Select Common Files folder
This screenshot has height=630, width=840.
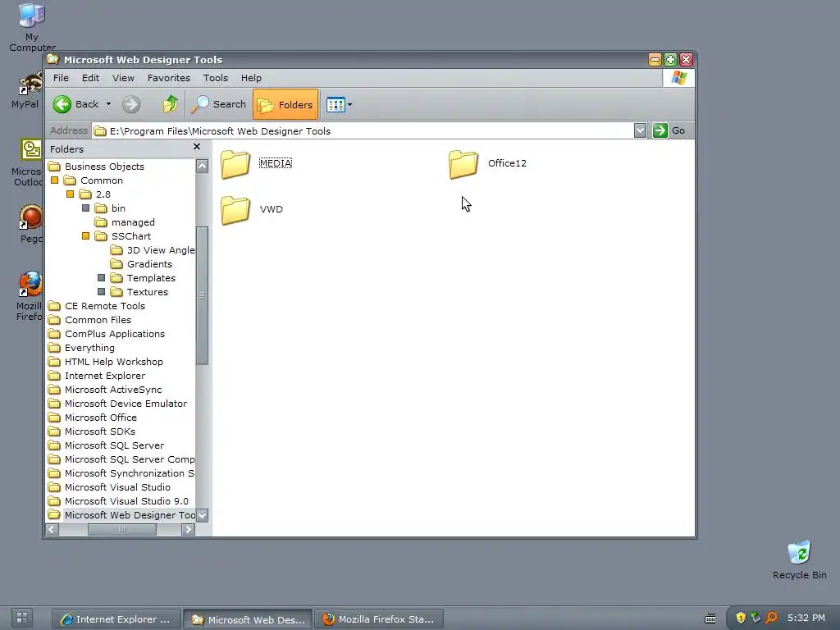[89, 320]
